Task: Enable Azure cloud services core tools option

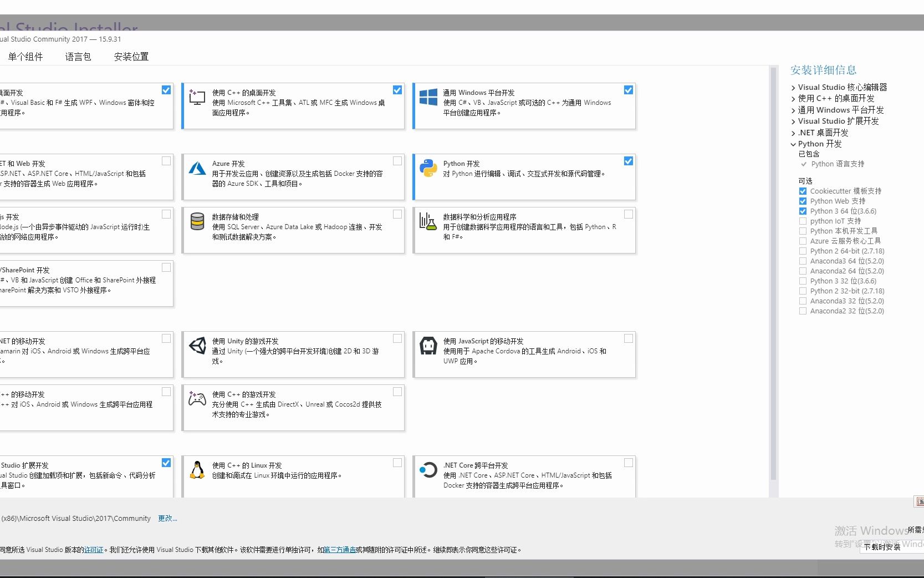Action: click(x=803, y=241)
